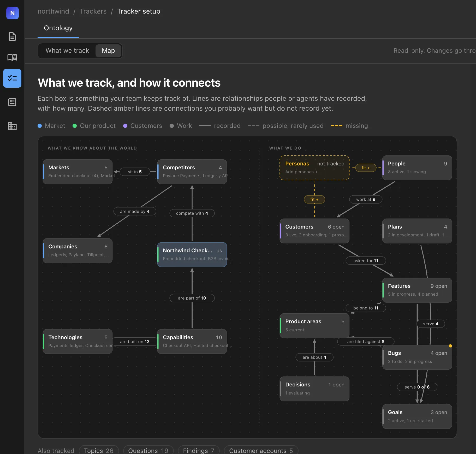Viewport: 476px width, 454px height.
Task: Switch to the Ontology tab
Action: coord(58,28)
